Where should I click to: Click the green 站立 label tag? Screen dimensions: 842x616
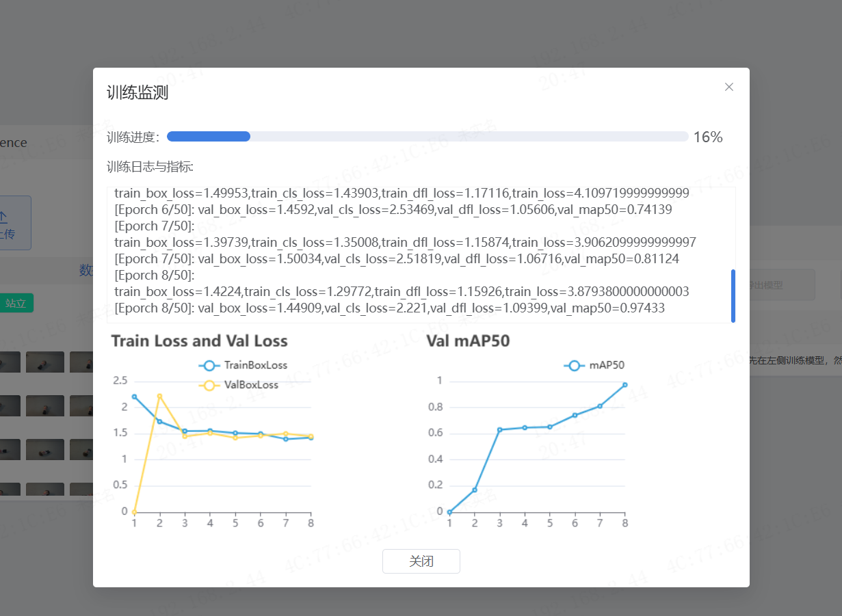[16, 303]
